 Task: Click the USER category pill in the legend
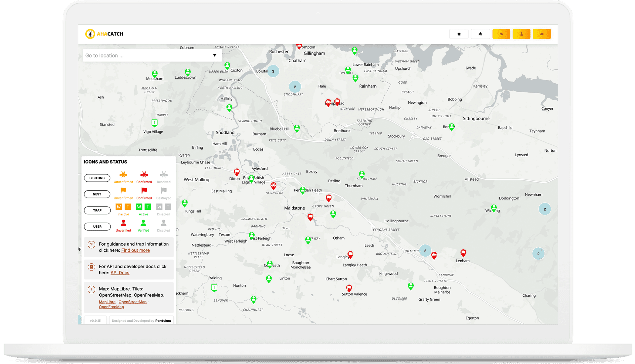click(x=97, y=226)
